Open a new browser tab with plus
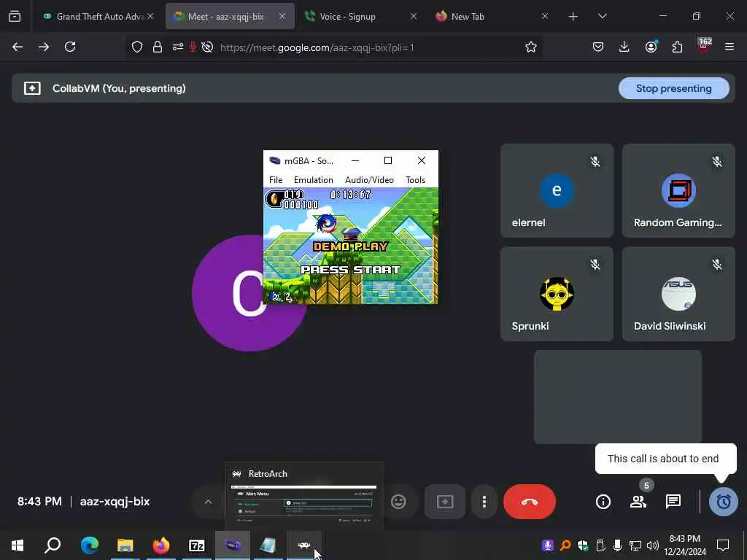 [x=573, y=17]
